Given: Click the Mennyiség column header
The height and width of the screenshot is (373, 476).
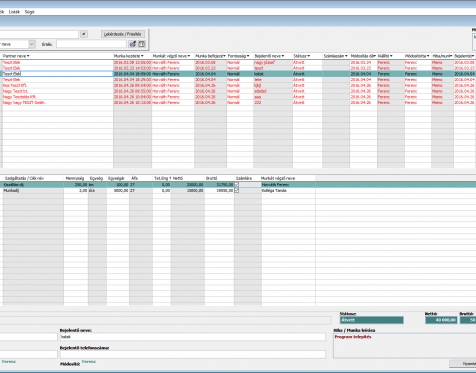Looking at the screenshot, I should [76, 178].
